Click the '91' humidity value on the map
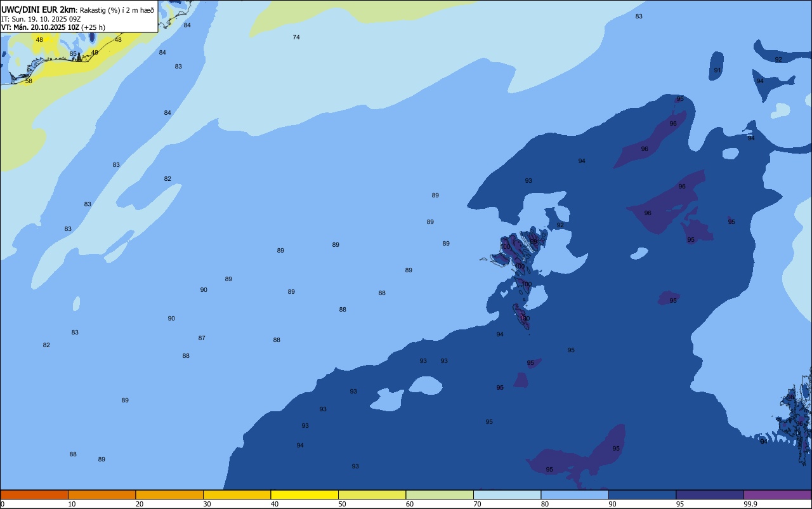The height and width of the screenshot is (509, 812). [717, 70]
